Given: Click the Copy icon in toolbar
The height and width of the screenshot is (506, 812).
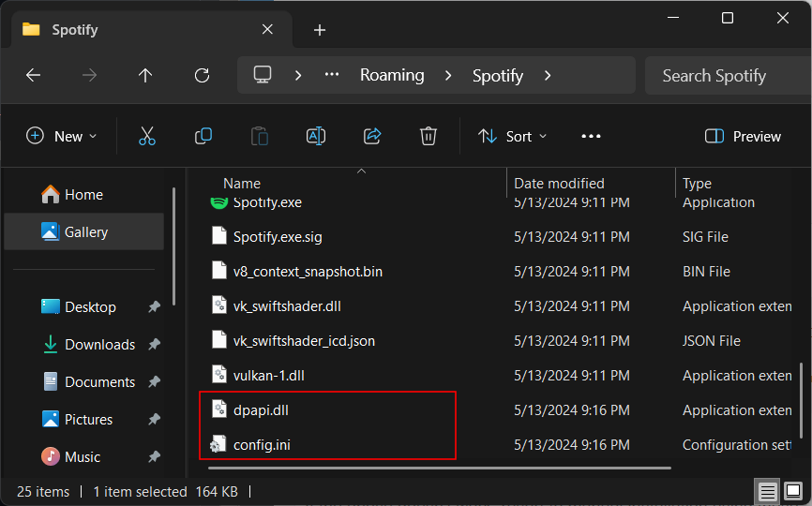Looking at the screenshot, I should (x=203, y=136).
